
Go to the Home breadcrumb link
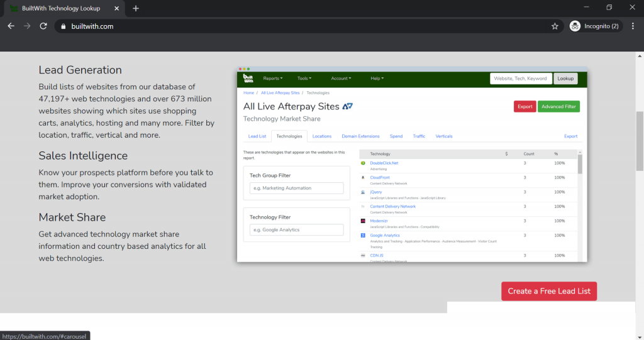click(248, 93)
